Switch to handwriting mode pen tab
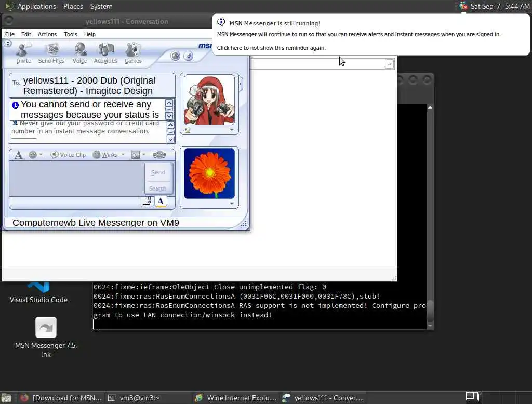The image size is (532, 404). [147, 201]
